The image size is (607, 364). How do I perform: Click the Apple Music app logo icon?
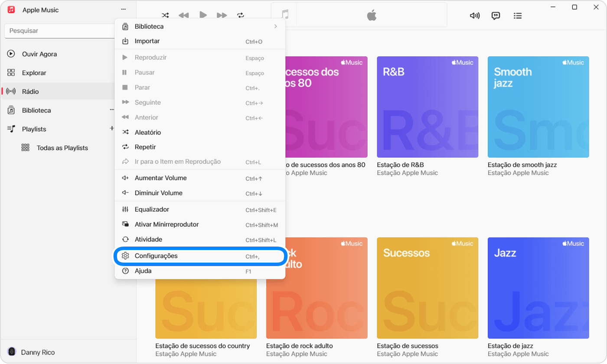coord(11,10)
